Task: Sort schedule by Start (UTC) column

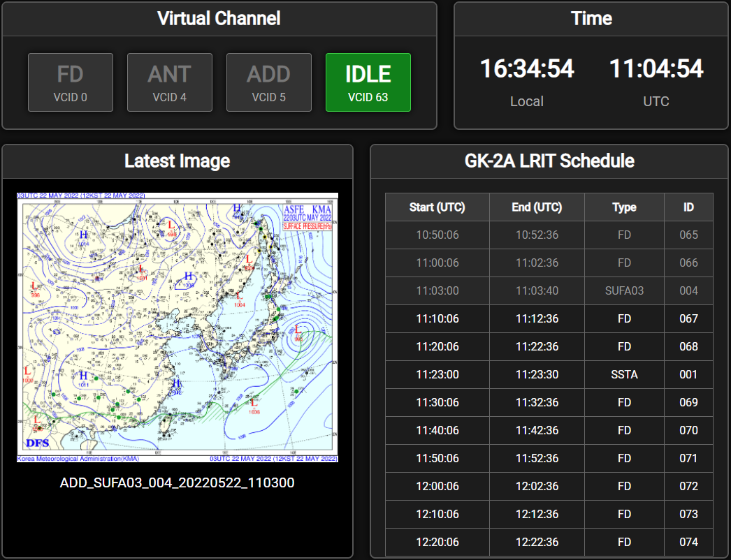Action: (x=437, y=207)
